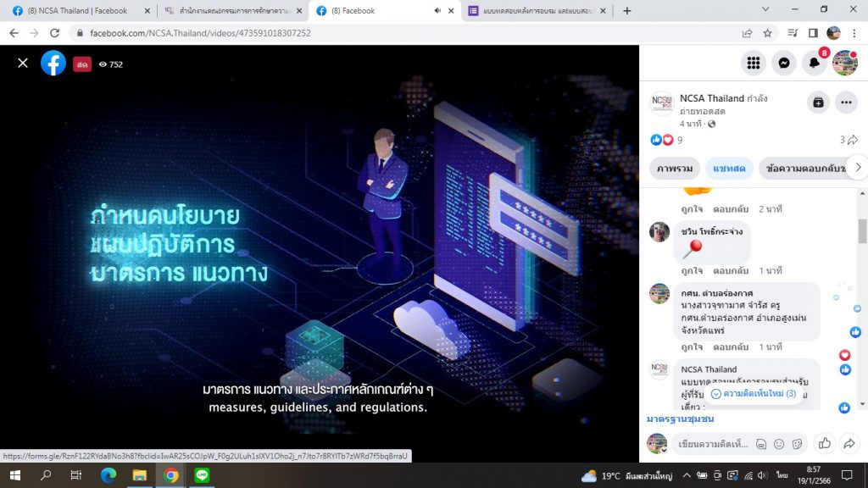Click the sticker icon in the comment box
Screen dimensions: 868x488
tap(796, 444)
